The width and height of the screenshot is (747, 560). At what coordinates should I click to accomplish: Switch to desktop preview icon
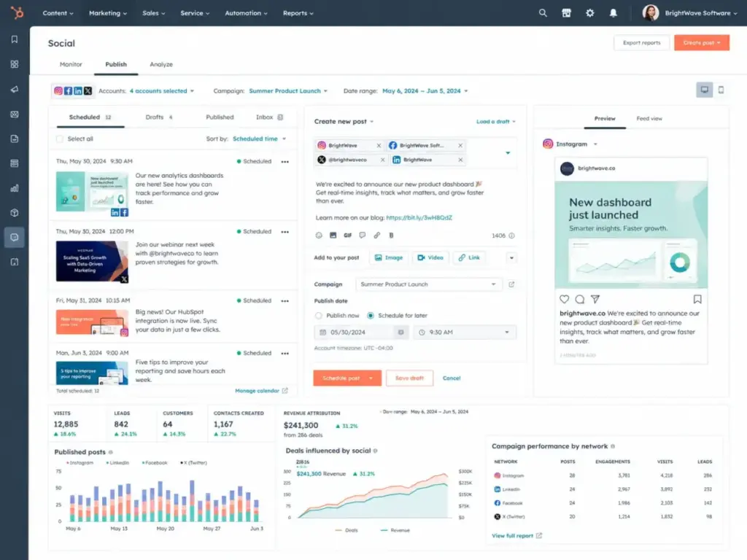[704, 90]
